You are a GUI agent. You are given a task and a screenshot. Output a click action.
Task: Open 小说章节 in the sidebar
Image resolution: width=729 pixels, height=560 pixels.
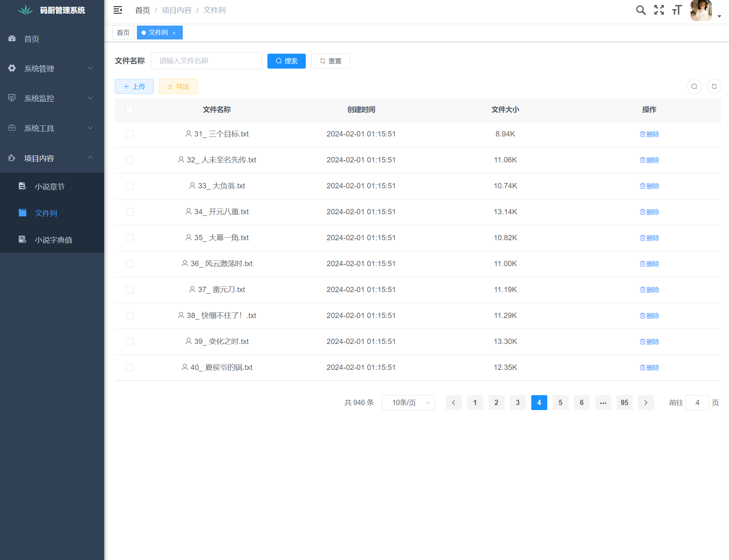pos(52,186)
